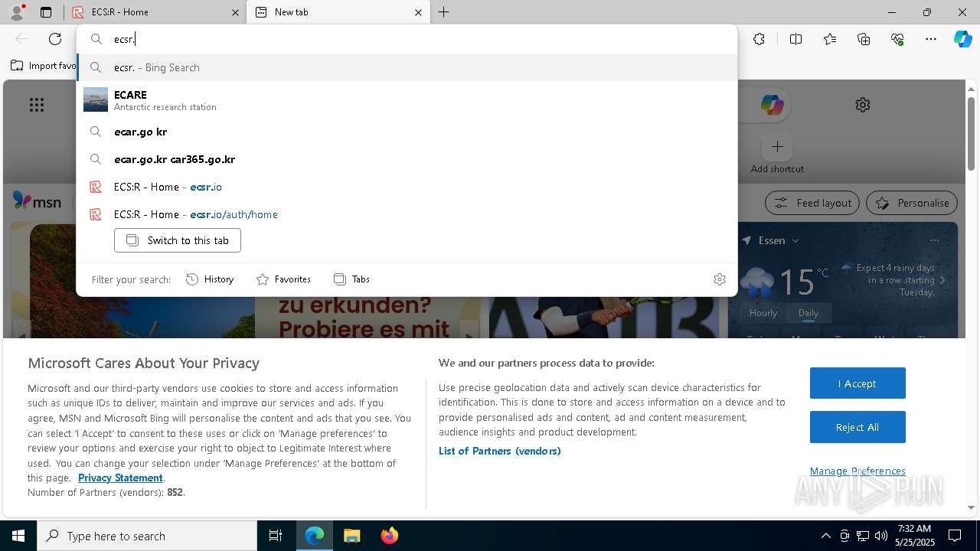This screenshot has height=551, width=980.
Task: Switch to the ECS:R - Home tab
Action: (155, 12)
